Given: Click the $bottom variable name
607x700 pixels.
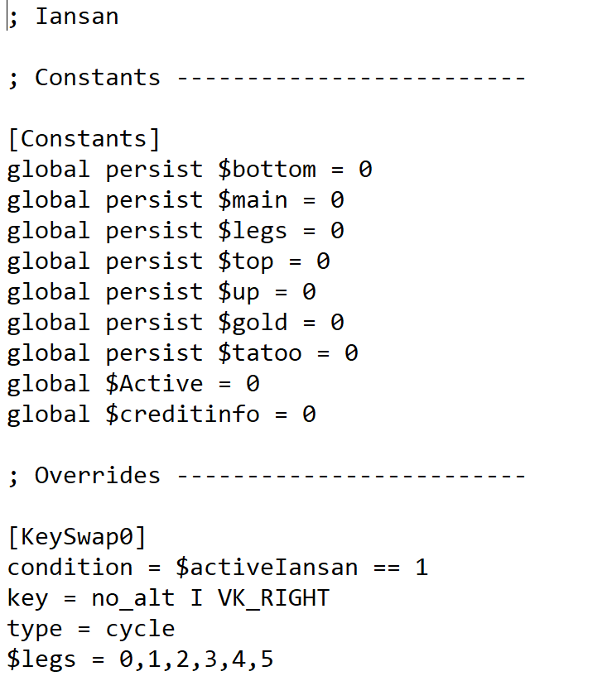Looking at the screenshot, I should [267, 169].
